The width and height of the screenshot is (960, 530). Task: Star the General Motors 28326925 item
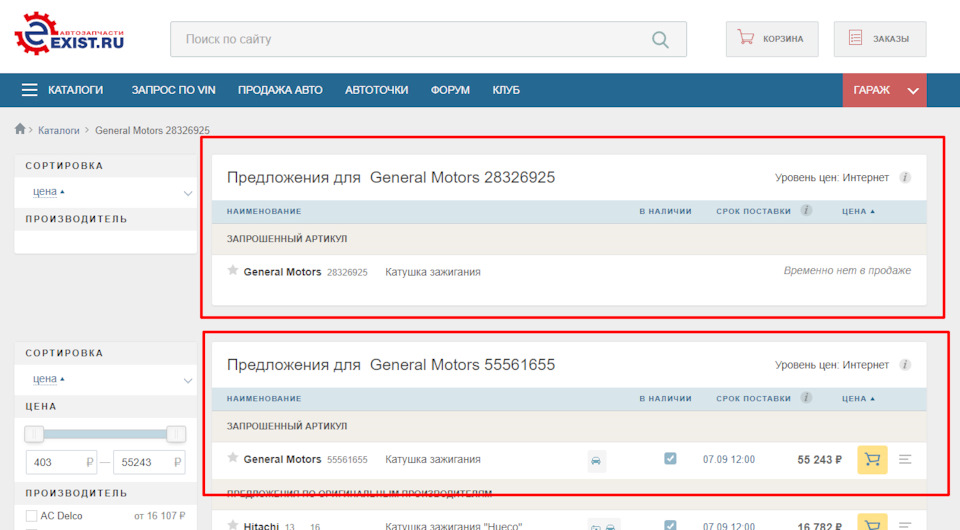pyautogui.click(x=233, y=271)
